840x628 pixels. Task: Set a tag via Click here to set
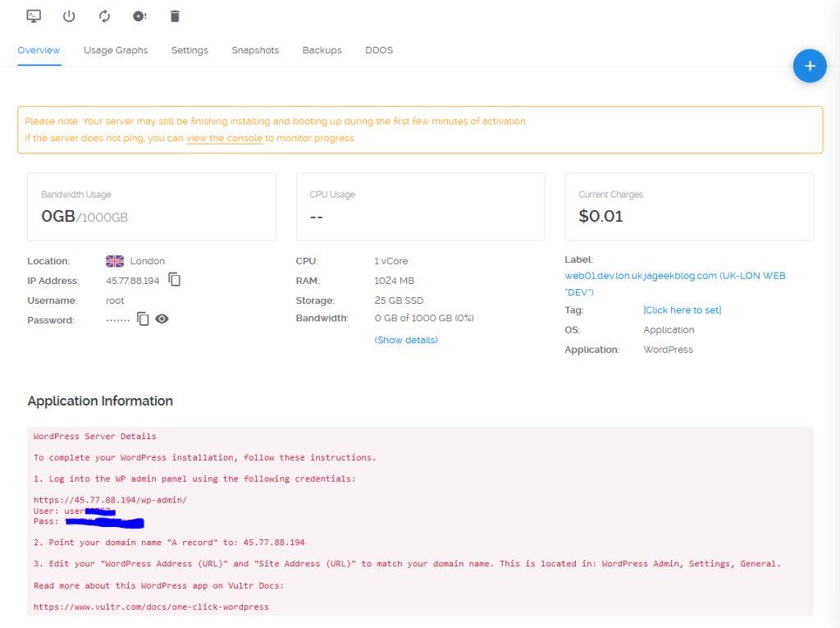coord(682,310)
